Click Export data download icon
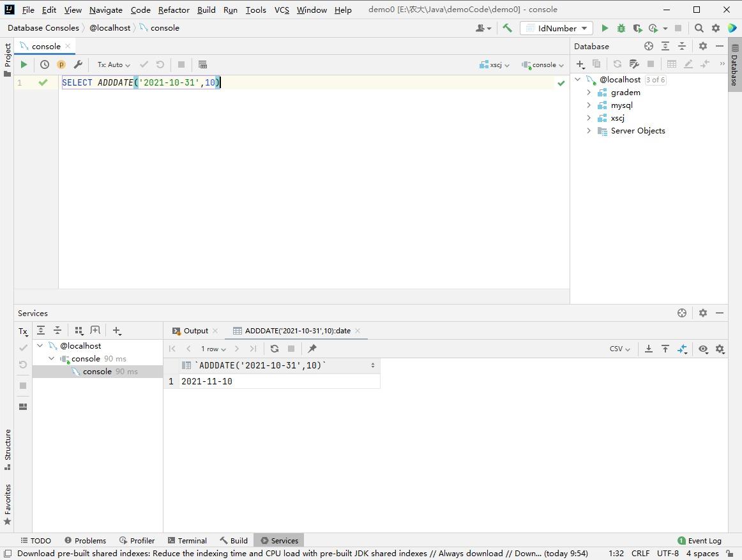Viewport: 742px width, 560px height. [648, 349]
